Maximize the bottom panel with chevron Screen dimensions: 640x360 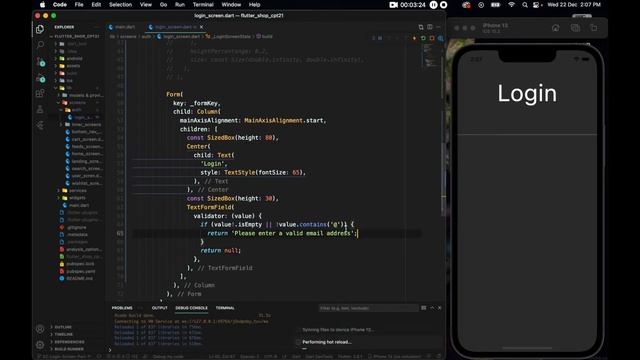coord(432,308)
